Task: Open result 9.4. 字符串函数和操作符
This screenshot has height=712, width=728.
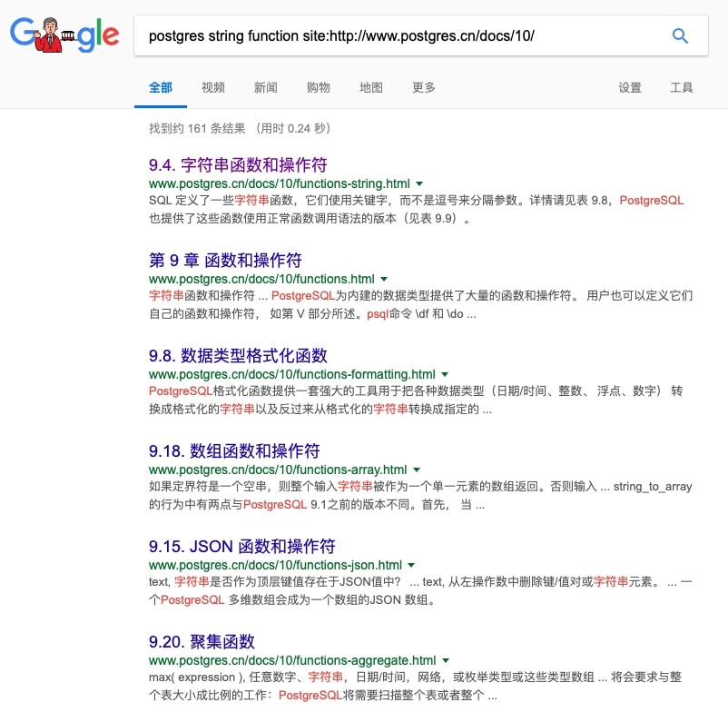Action: (x=238, y=165)
